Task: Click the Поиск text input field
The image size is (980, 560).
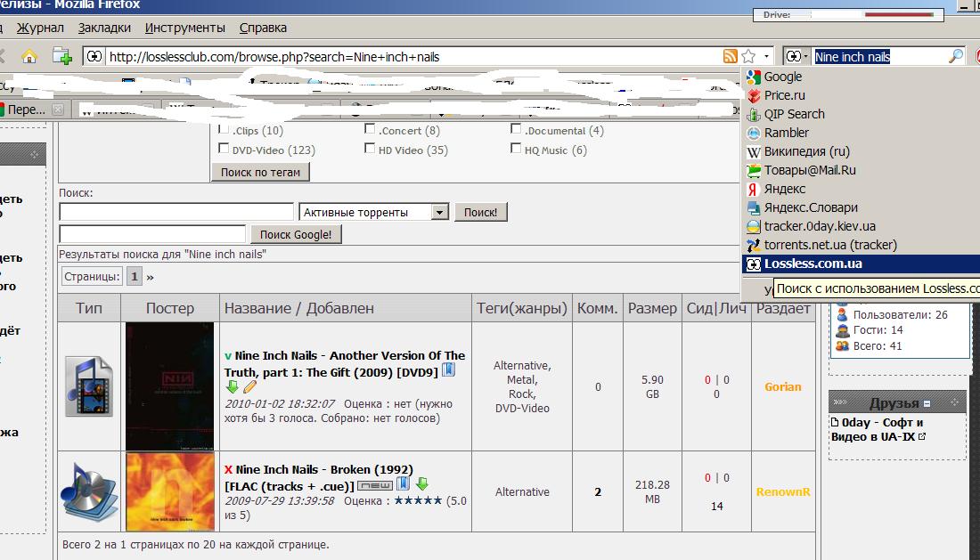Action: click(176, 212)
